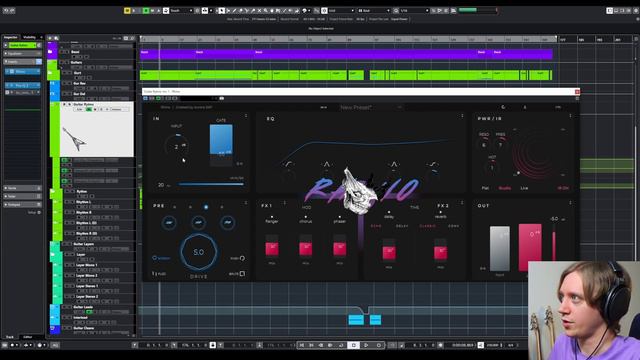
Task: Switch to the Inspector tab
Action: (x=11, y=37)
